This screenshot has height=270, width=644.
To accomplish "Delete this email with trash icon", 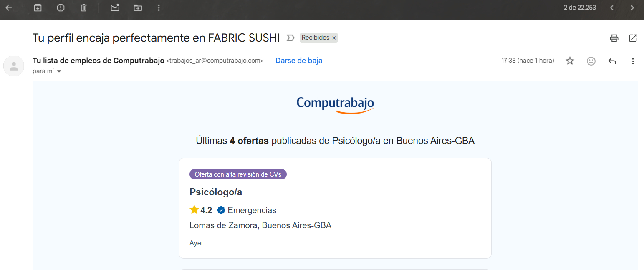I will [84, 8].
